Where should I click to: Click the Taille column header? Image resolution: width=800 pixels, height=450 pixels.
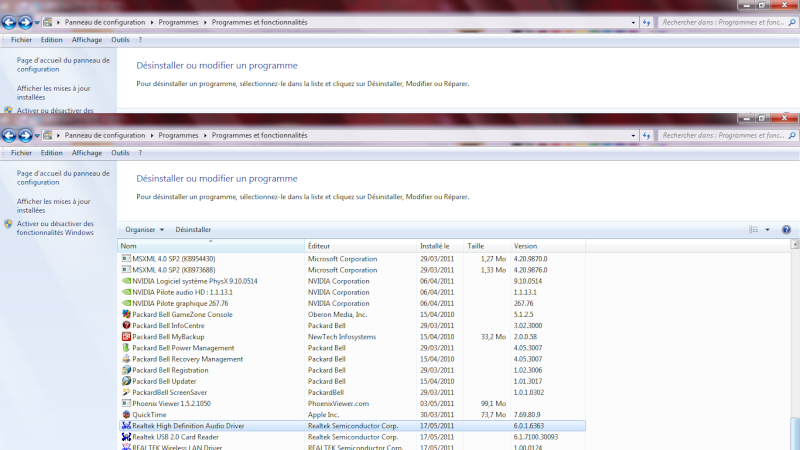tap(486, 246)
